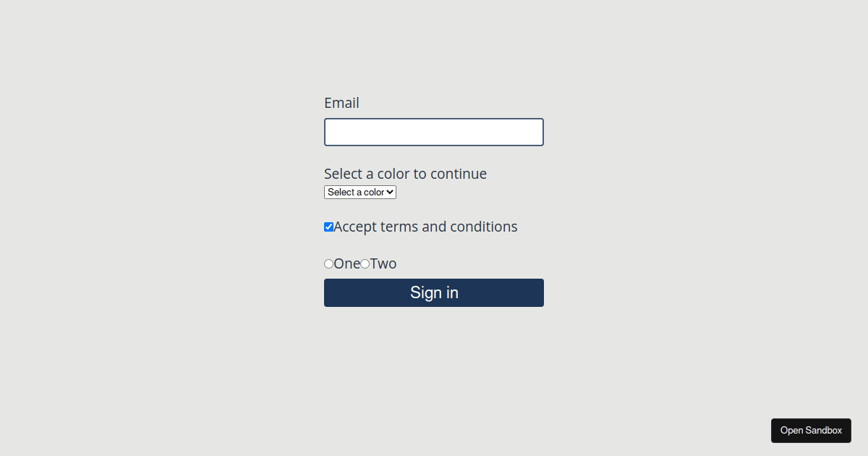Expand the color selection combo box
The width and height of the screenshot is (868, 456).
tap(359, 192)
